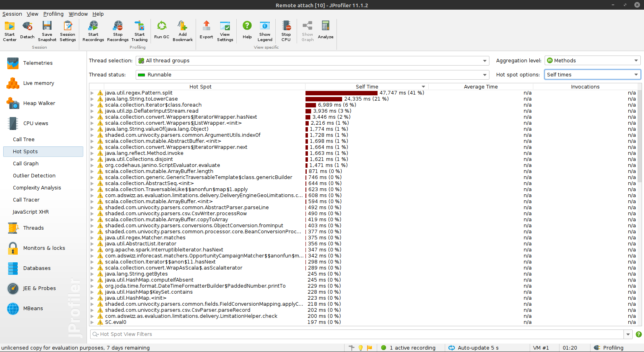The width and height of the screenshot is (644, 352).
Task: Open the Start Center
Action: [x=10, y=31]
